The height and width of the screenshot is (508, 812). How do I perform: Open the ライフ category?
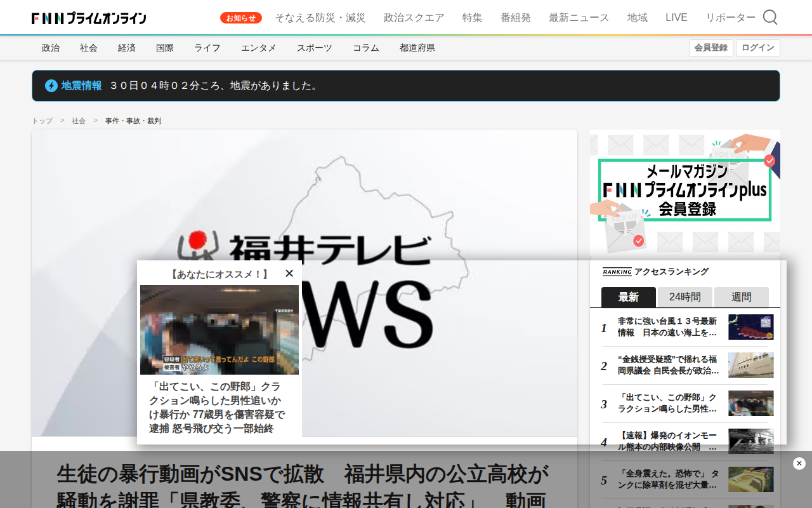(207, 48)
